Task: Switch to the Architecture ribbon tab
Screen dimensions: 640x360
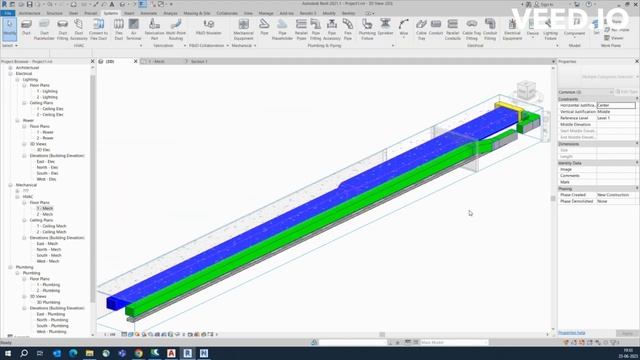Action: [30, 13]
